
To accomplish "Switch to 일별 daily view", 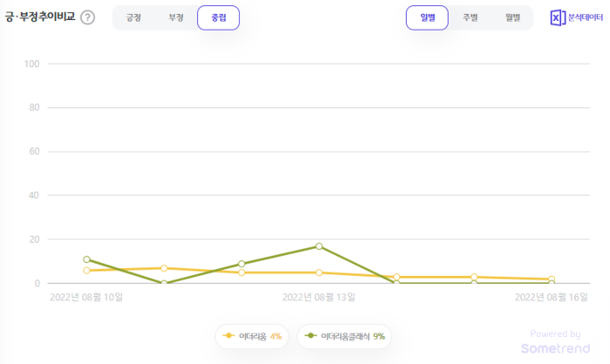I will tap(427, 17).
